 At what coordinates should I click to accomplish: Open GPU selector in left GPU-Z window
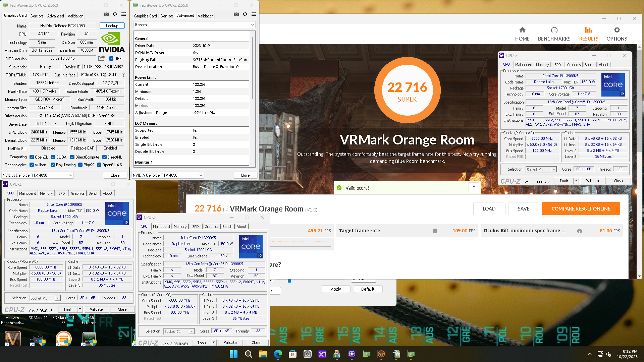click(x=38, y=175)
